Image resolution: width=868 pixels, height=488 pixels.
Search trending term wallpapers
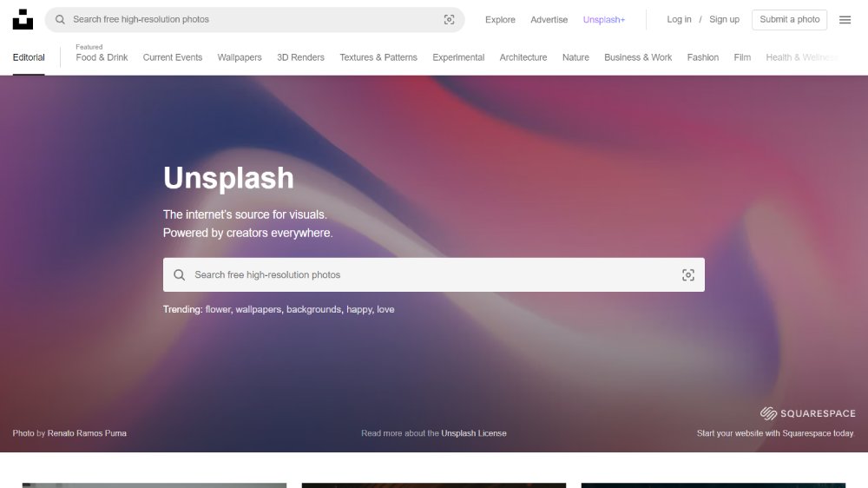pos(258,309)
